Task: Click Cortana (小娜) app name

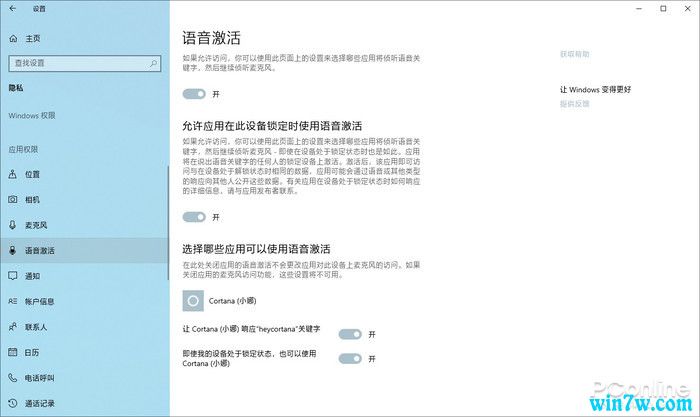Action: [x=233, y=301]
